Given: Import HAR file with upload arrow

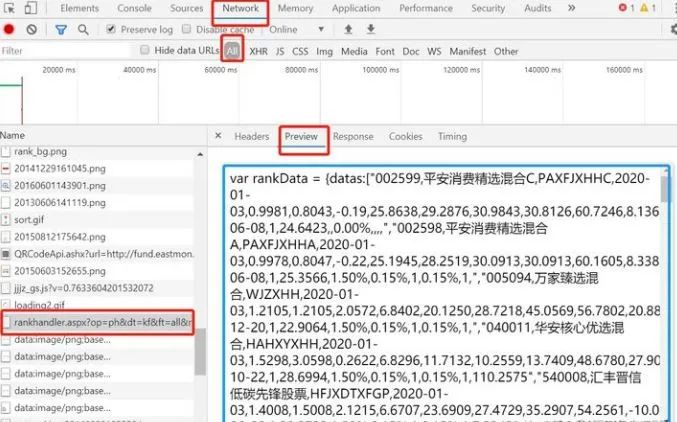Looking at the screenshot, I should [x=348, y=29].
